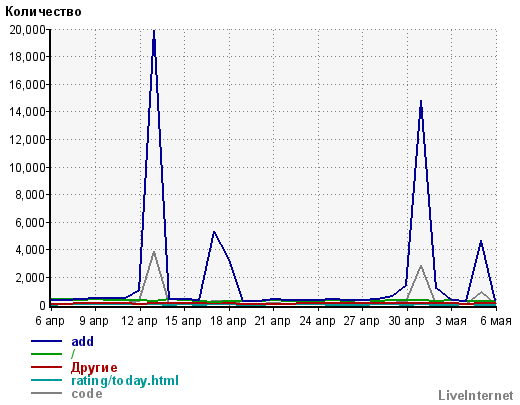Click the blue peak near 5 мая
Screen dimensions: 520x405
pyautogui.click(x=481, y=241)
